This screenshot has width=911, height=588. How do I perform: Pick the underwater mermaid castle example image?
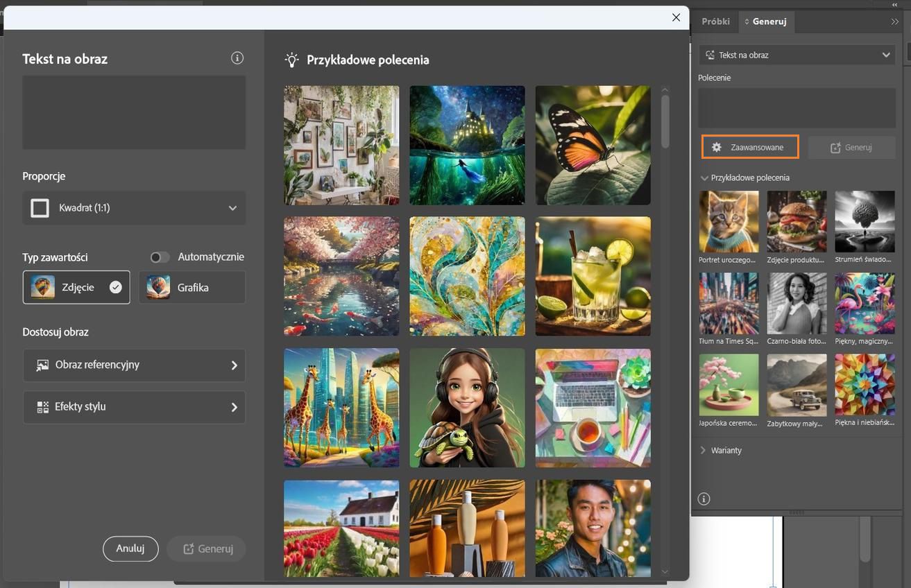tap(467, 145)
